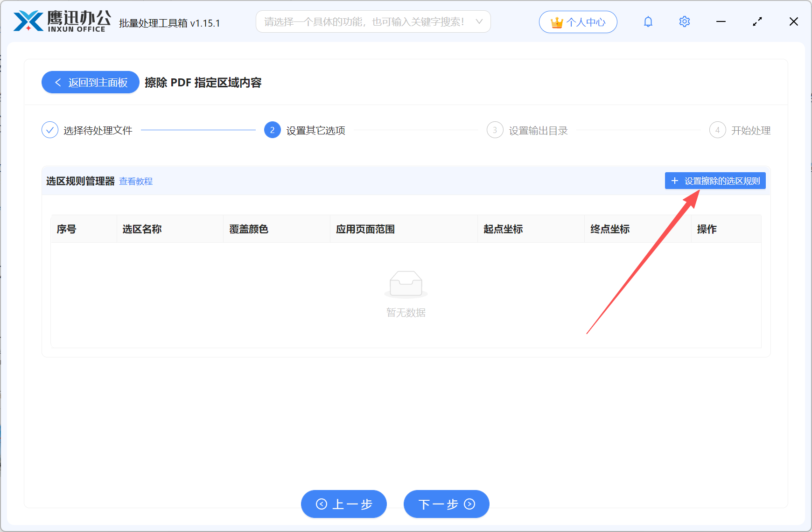The height and width of the screenshot is (532, 812).
Task: Click the back chevron on 返回到主面板
Action: click(x=57, y=82)
